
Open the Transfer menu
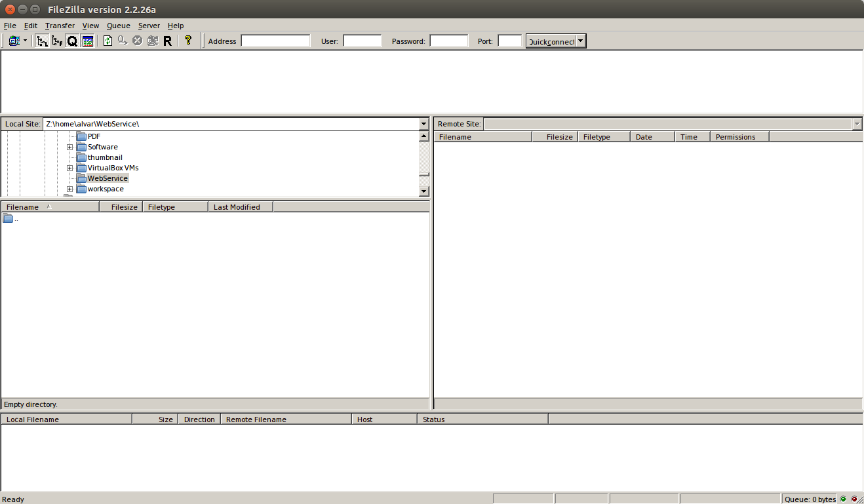pyautogui.click(x=60, y=26)
